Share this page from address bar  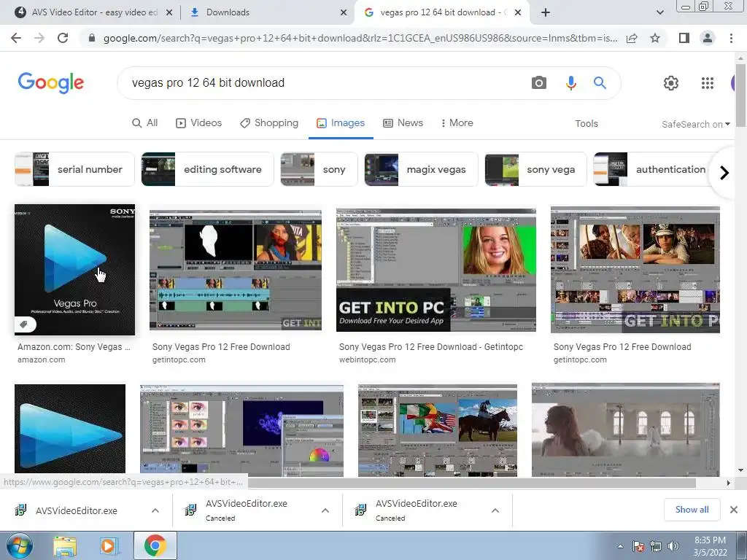(632, 38)
